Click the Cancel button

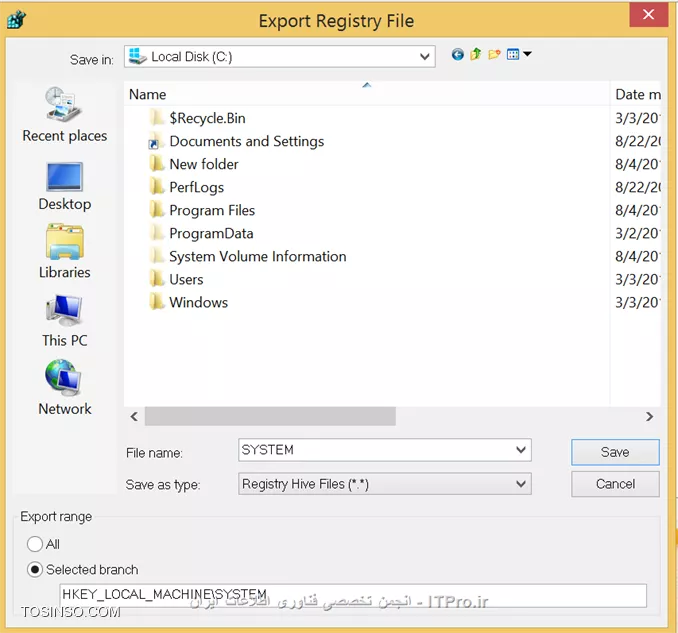pyautogui.click(x=615, y=483)
